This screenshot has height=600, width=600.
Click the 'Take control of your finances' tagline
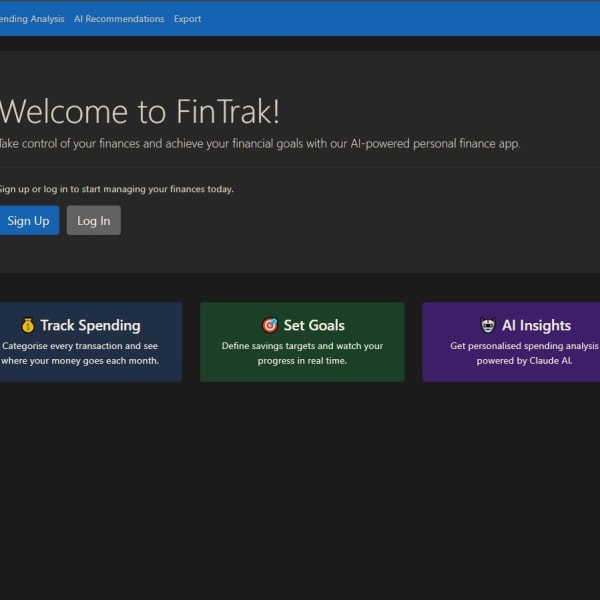coord(260,143)
